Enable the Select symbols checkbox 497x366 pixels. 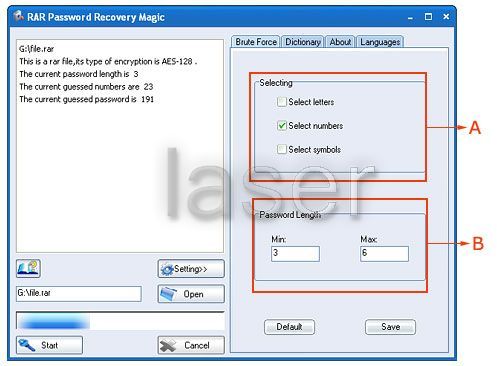pyautogui.click(x=282, y=149)
